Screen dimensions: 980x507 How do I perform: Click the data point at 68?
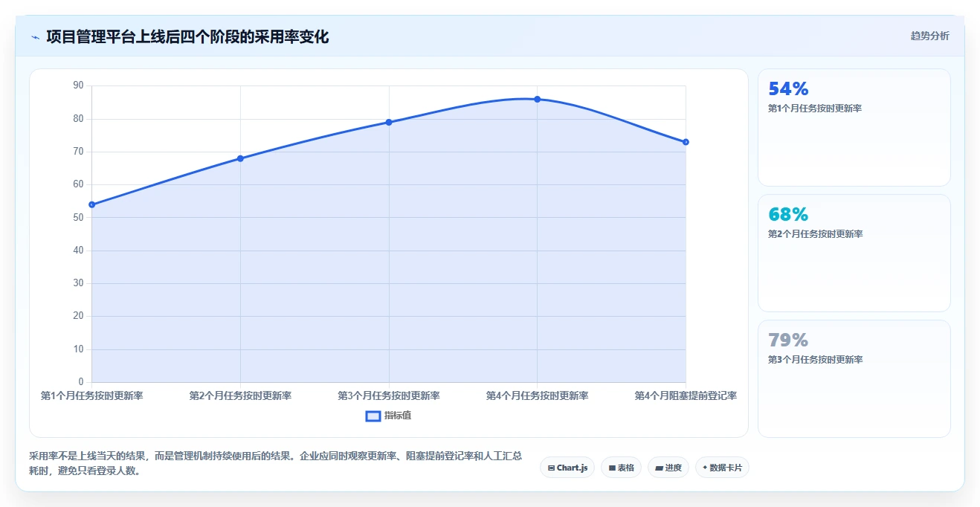tap(240, 158)
